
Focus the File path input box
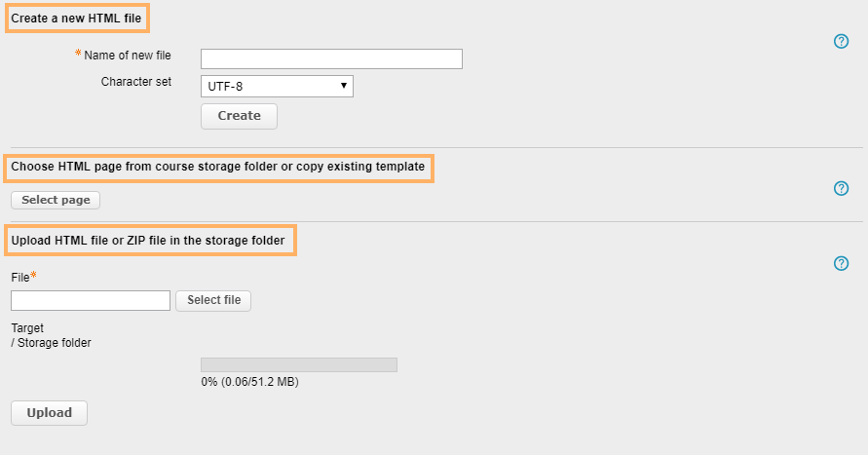coord(91,300)
